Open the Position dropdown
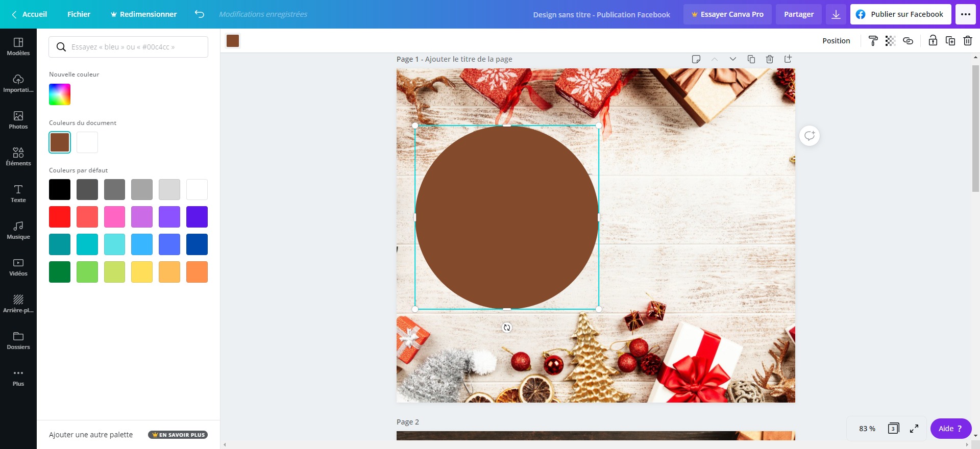Viewport: 980px width, 449px height. click(x=836, y=41)
